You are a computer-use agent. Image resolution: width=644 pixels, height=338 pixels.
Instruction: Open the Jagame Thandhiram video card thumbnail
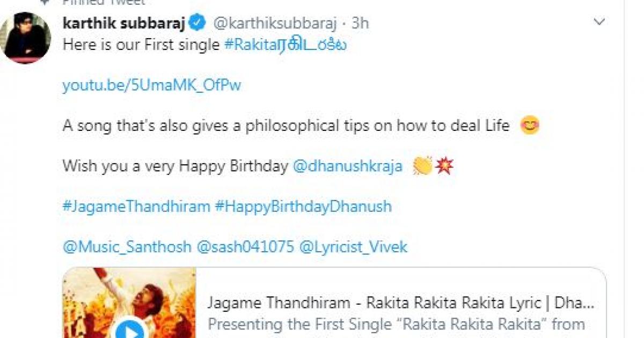[129, 303]
